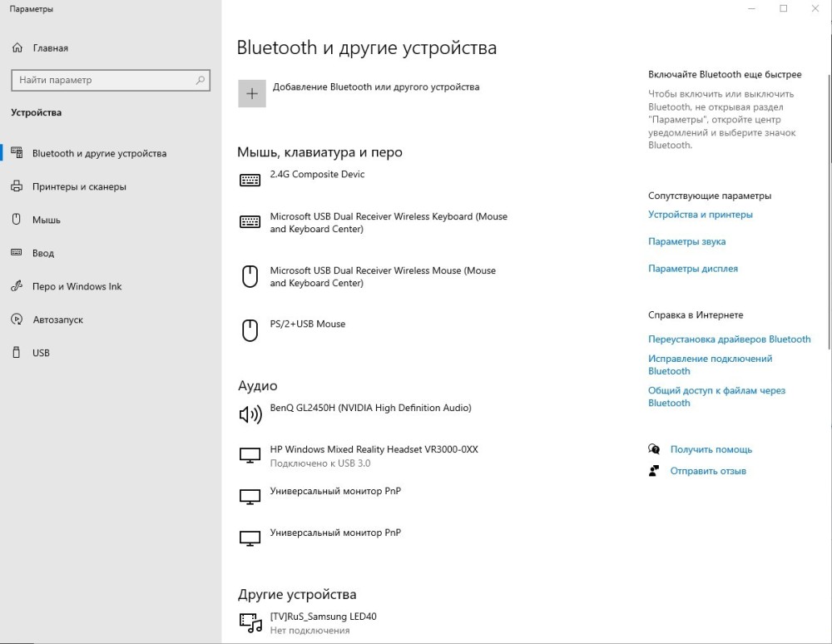Click monitor icon of first Универсальный монитор PnP
This screenshot has height=644, width=832.
tap(250, 497)
